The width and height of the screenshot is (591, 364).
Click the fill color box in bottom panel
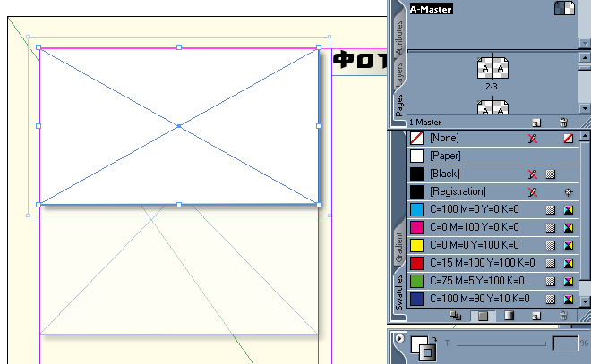418,344
